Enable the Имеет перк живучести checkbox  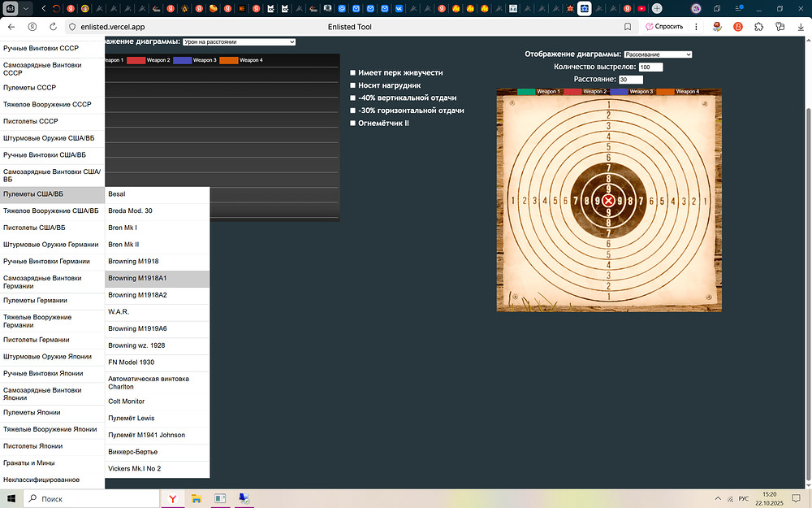click(x=352, y=72)
